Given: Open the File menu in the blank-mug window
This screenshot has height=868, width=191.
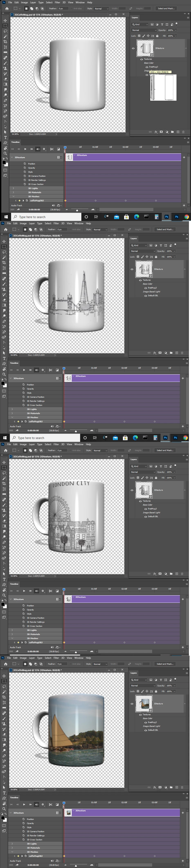Looking at the screenshot, I should pos(10,2).
